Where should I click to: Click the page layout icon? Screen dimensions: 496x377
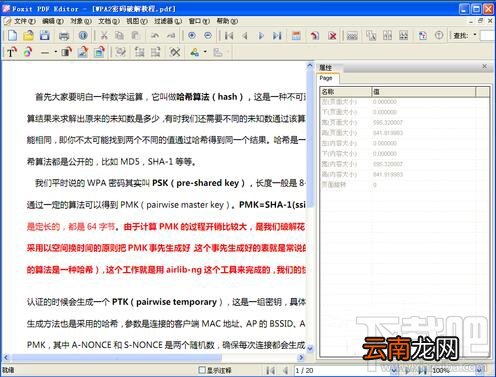tap(296, 36)
